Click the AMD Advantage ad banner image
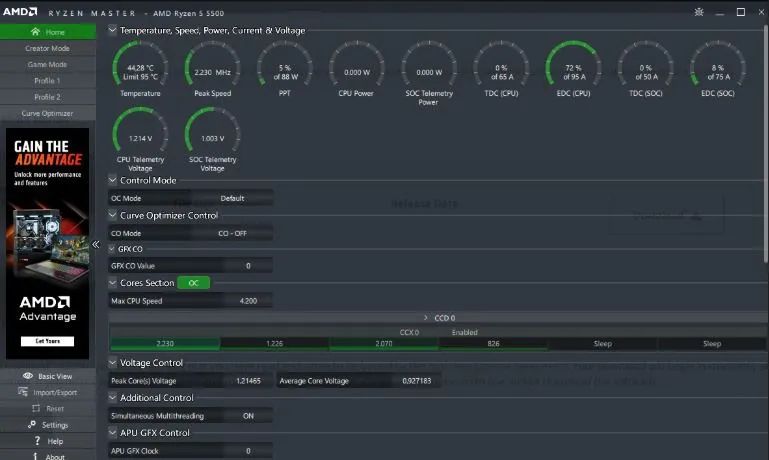The image size is (769, 460). tap(48, 243)
